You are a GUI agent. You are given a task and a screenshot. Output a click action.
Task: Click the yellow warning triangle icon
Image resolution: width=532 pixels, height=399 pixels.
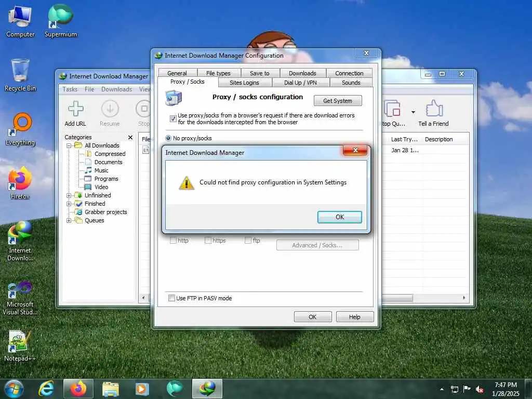187,183
